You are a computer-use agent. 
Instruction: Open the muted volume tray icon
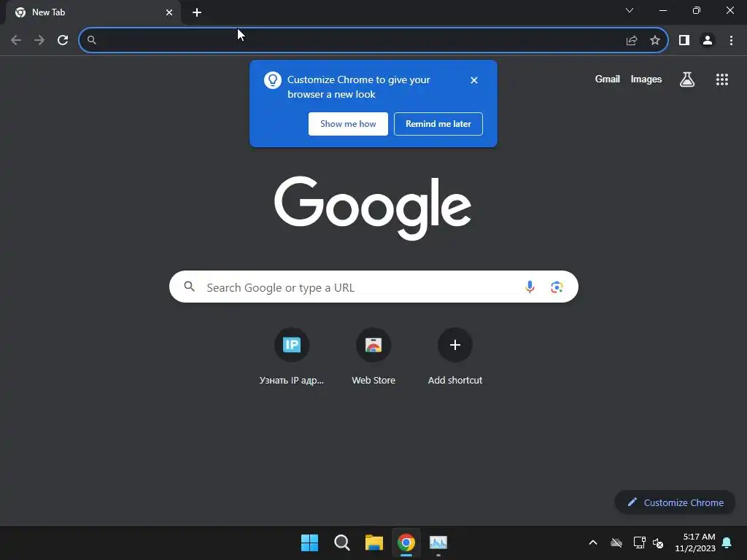pos(659,542)
